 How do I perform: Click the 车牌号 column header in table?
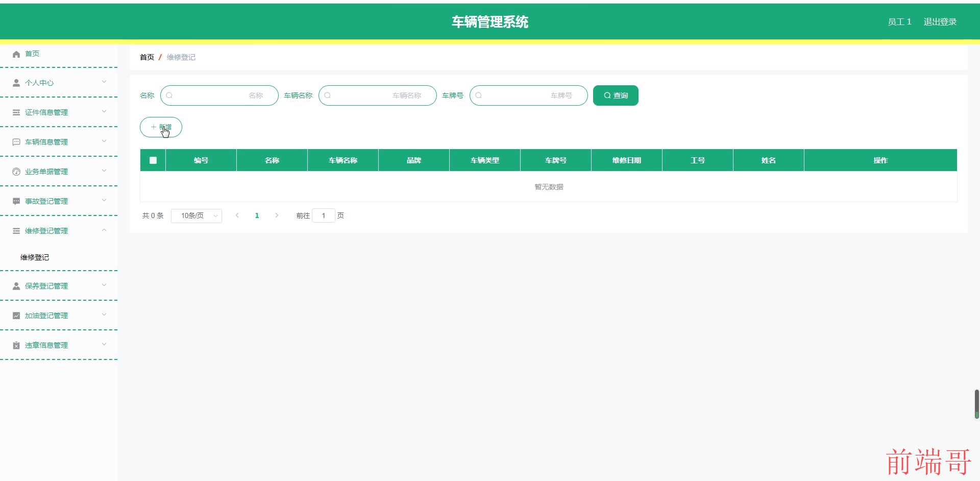[x=556, y=160]
